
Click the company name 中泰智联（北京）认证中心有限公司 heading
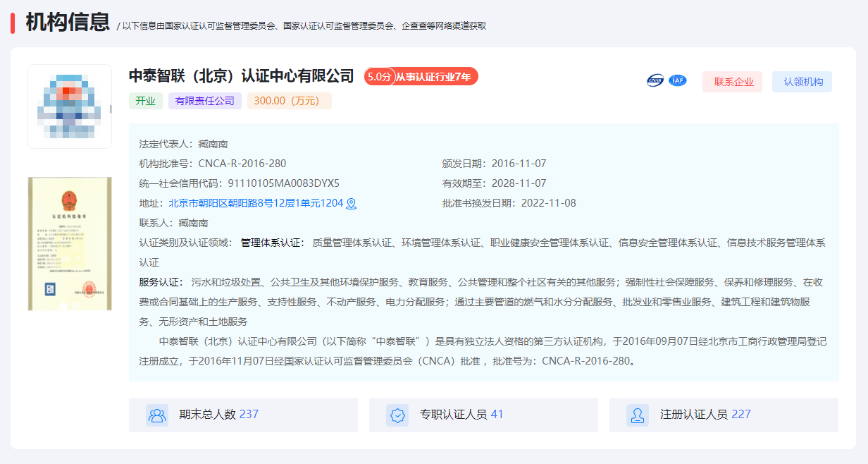tap(242, 76)
